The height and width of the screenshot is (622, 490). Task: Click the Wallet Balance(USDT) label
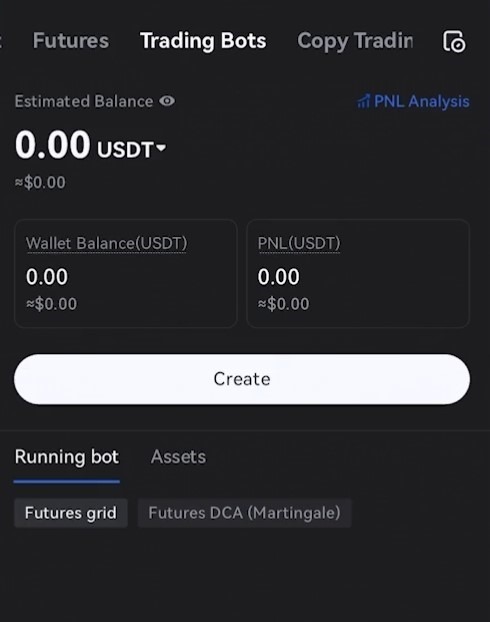coord(106,243)
